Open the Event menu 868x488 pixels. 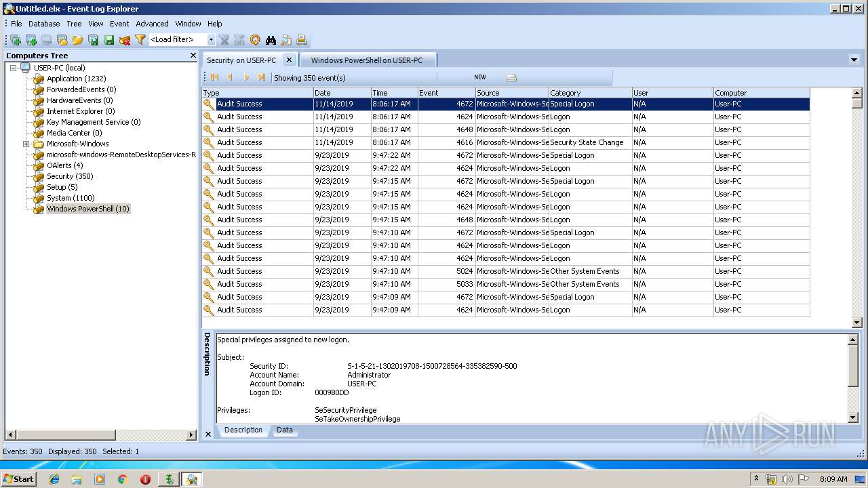(x=119, y=24)
